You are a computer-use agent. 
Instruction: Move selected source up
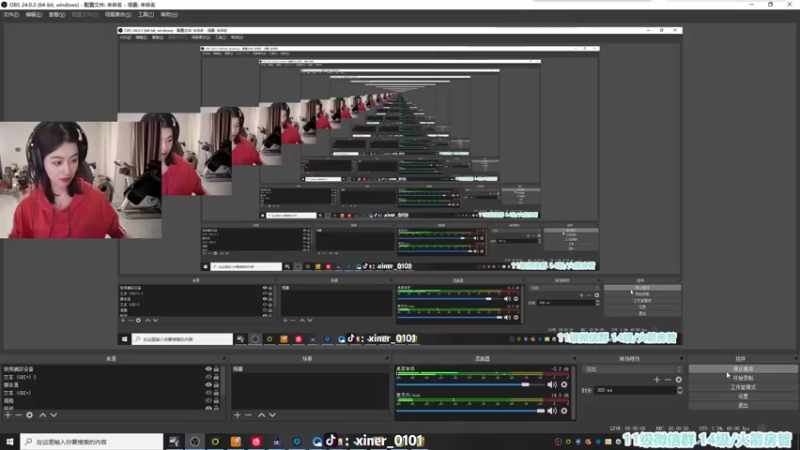point(43,415)
